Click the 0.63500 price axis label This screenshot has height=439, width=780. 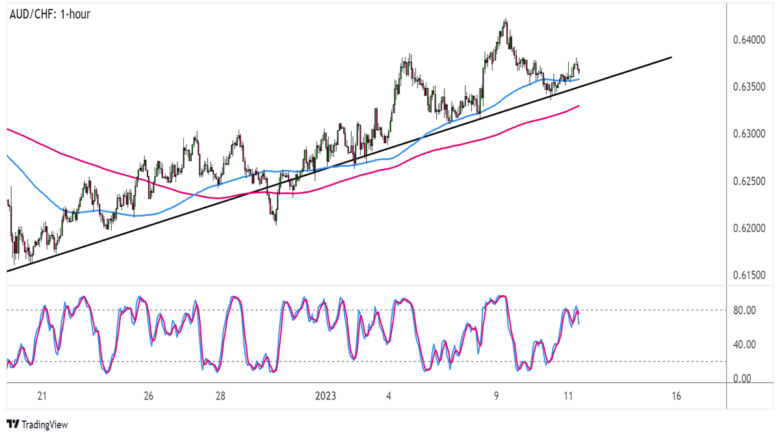(748, 87)
